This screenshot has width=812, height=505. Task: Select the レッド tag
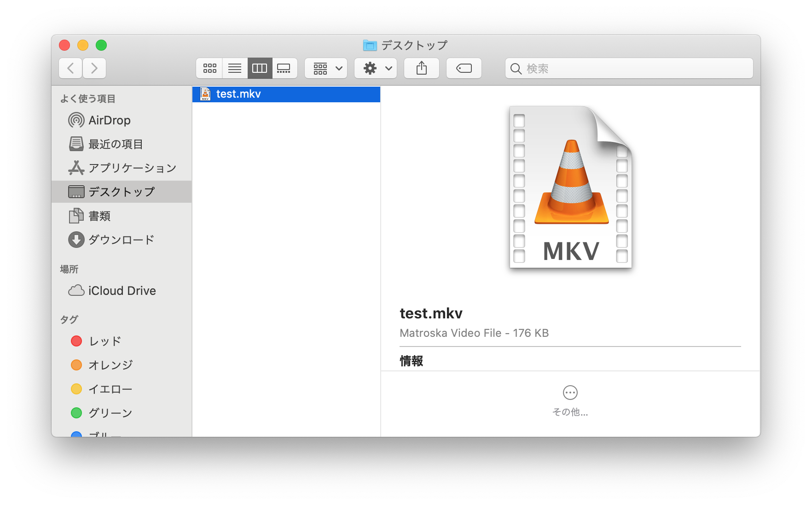coord(122,341)
